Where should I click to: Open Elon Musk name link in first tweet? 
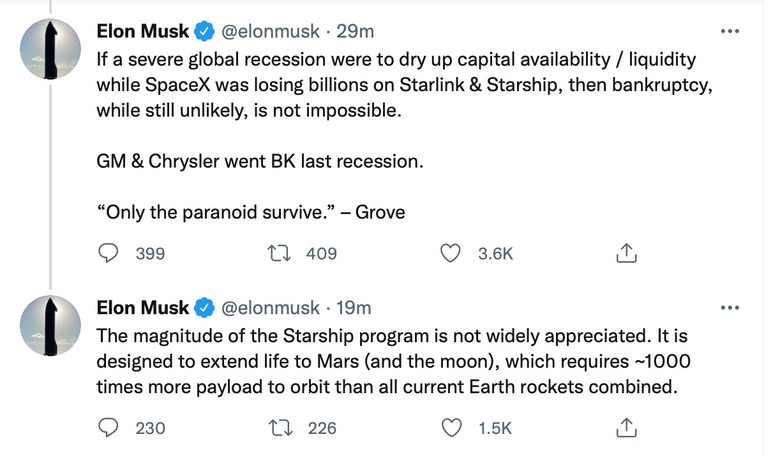click(142, 32)
